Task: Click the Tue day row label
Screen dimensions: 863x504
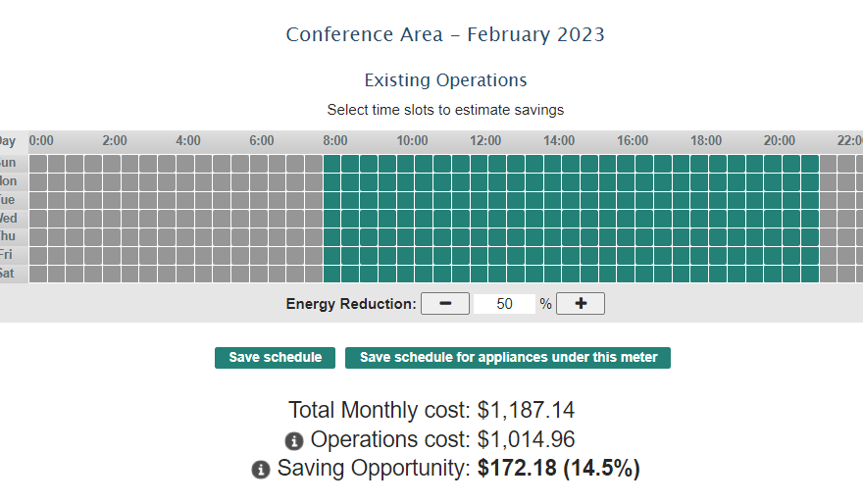Action: [8, 200]
